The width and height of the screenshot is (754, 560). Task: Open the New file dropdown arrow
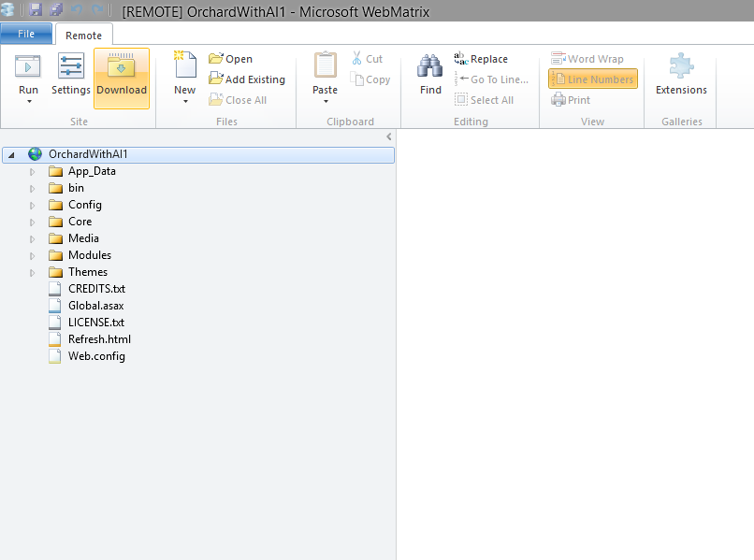click(x=185, y=101)
